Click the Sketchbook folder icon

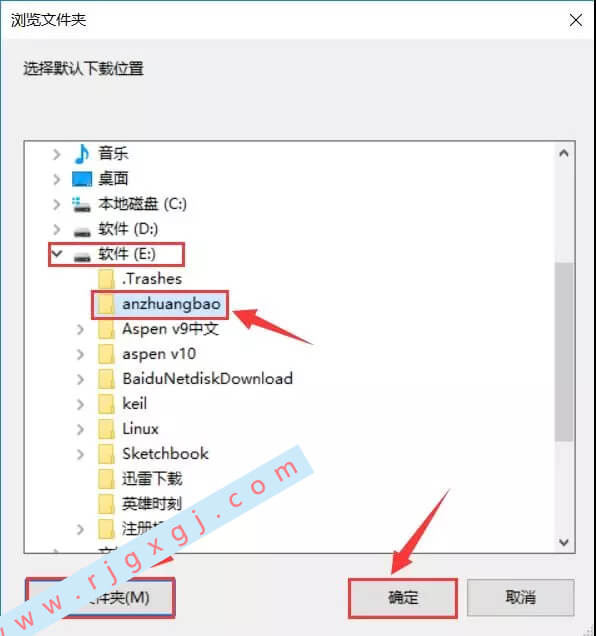point(106,454)
